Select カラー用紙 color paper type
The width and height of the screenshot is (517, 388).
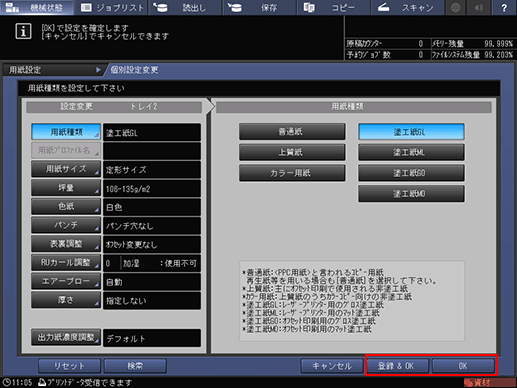pyautogui.click(x=292, y=173)
